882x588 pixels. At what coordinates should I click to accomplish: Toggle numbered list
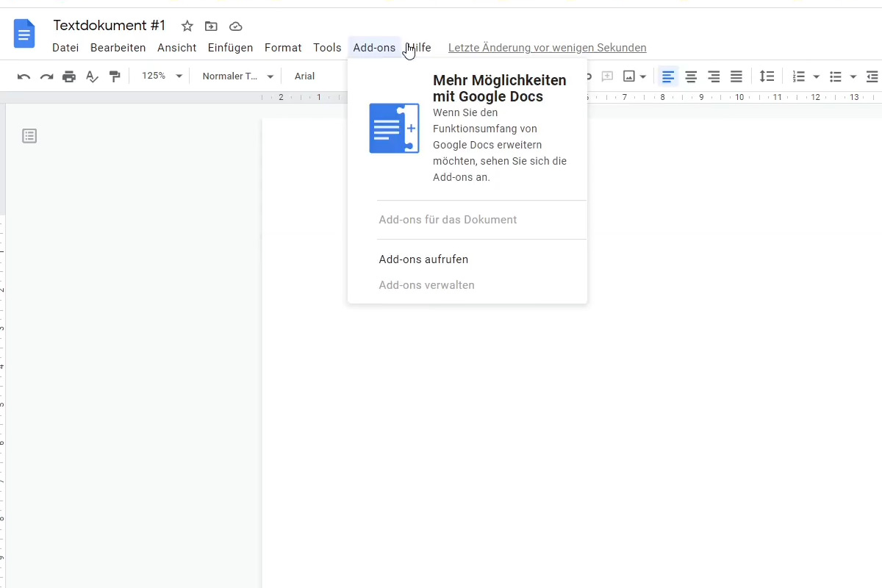[x=799, y=76]
